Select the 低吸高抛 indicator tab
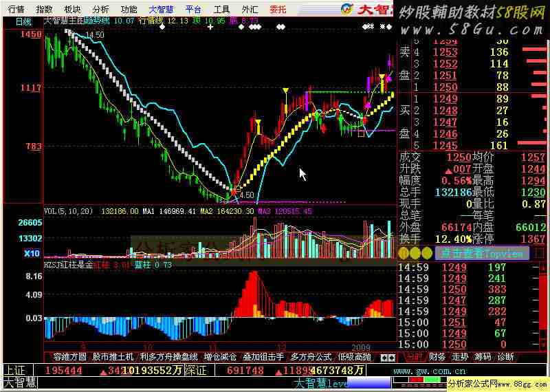The width and height of the screenshot is (550, 392). pyautogui.click(x=354, y=357)
